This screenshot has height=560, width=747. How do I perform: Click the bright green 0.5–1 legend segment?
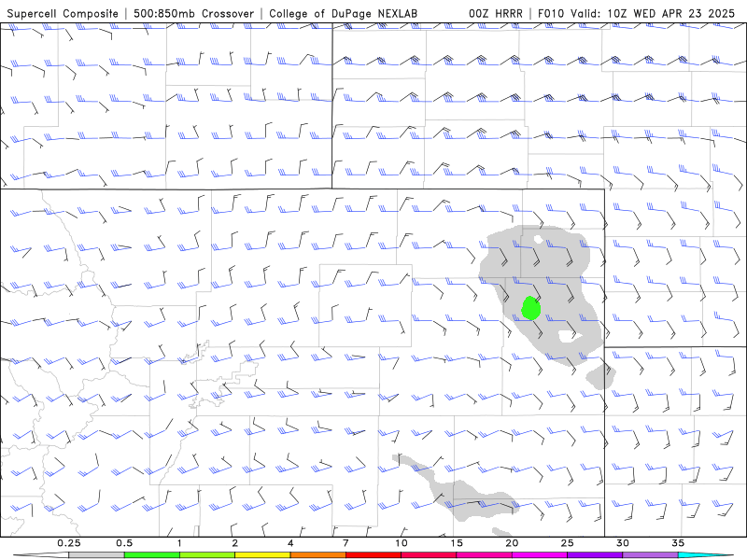[x=151, y=555]
